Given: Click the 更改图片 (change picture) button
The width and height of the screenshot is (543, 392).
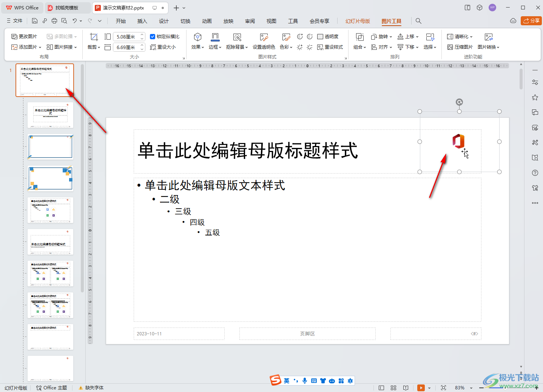Looking at the screenshot, I should click(24, 37).
